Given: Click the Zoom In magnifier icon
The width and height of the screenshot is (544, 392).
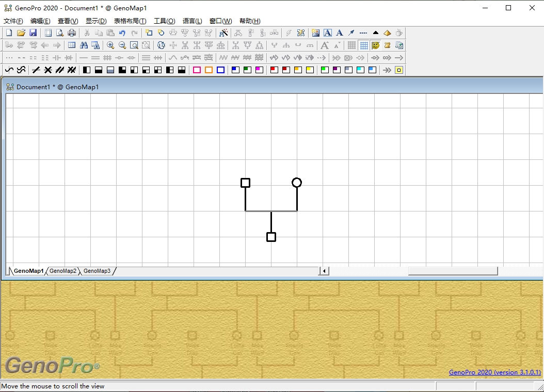Looking at the screenshot, I should click(110, 45).
